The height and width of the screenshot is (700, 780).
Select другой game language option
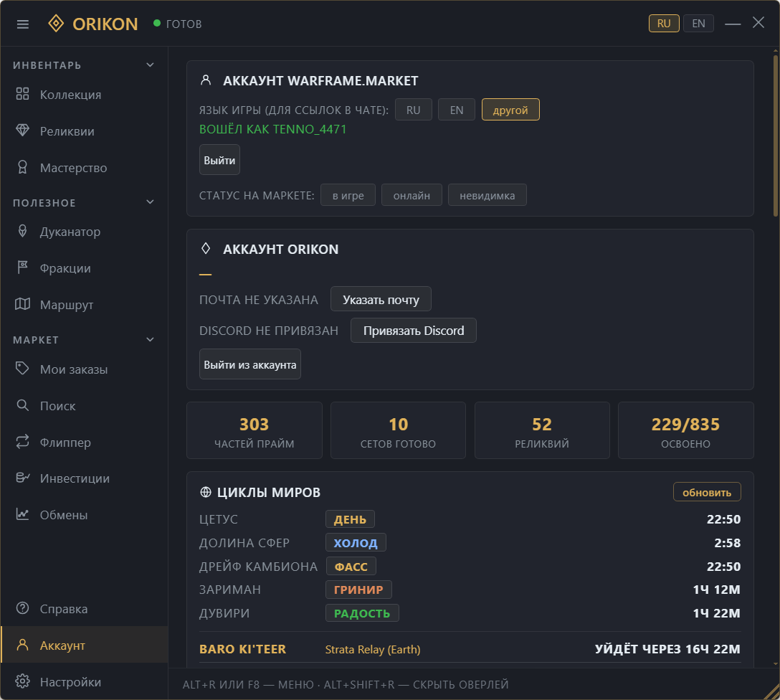tap(510, 110)
